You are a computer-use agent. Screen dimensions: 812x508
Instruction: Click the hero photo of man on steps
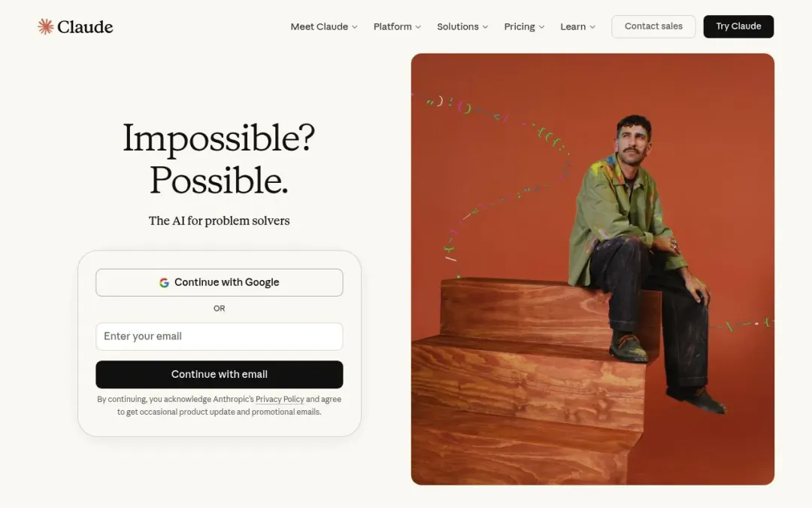(592, 269)
